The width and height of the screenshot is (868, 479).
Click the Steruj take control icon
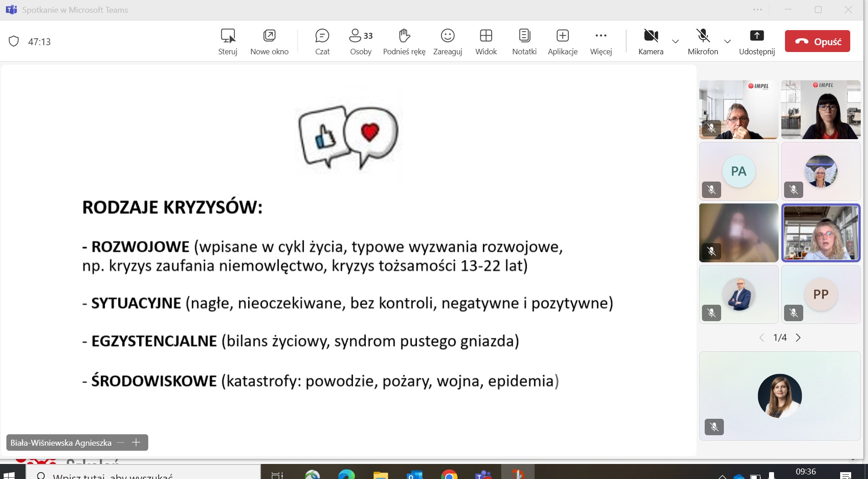(228, 42)
